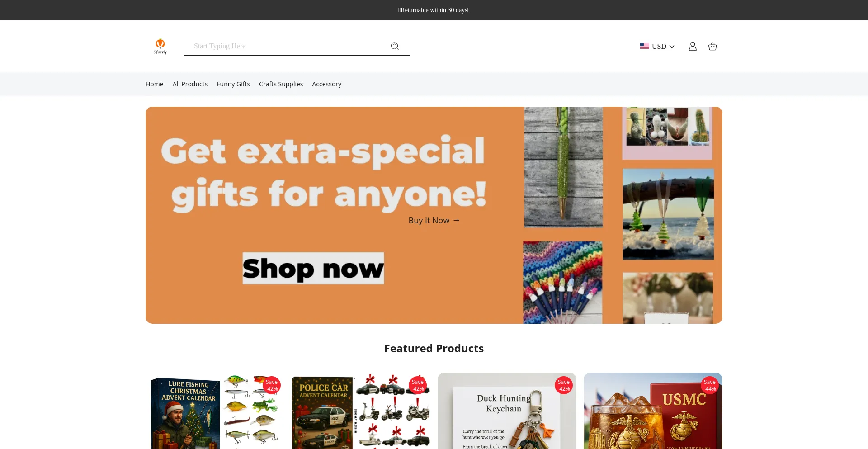Open the Duck Hunting Keychain product thumbnail
The image size is (868, 449).
point(507,411)
